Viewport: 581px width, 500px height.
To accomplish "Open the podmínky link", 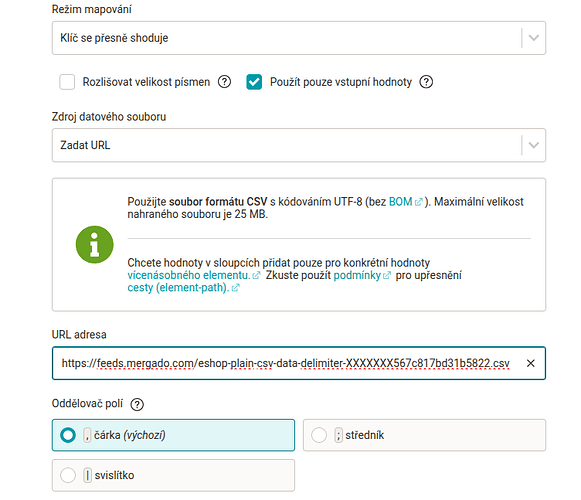I will pyautogui.click(x=357, y=275).
